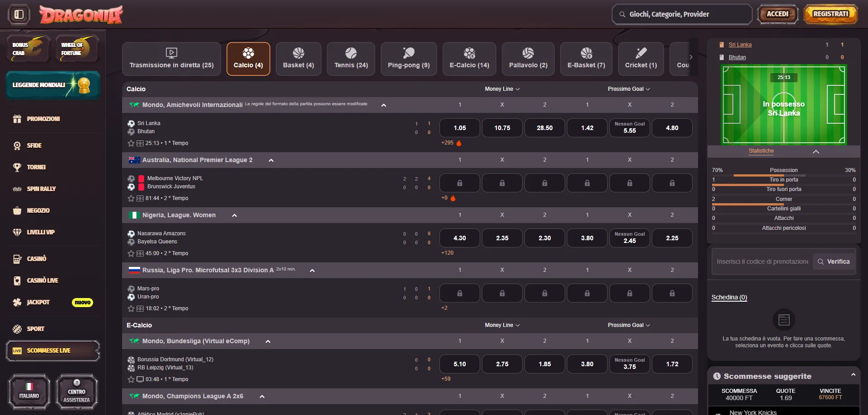This screenshot has width=868, height=415.
Task: Open Livelli VIP in the sidebar
Action: tap(41, 232)
